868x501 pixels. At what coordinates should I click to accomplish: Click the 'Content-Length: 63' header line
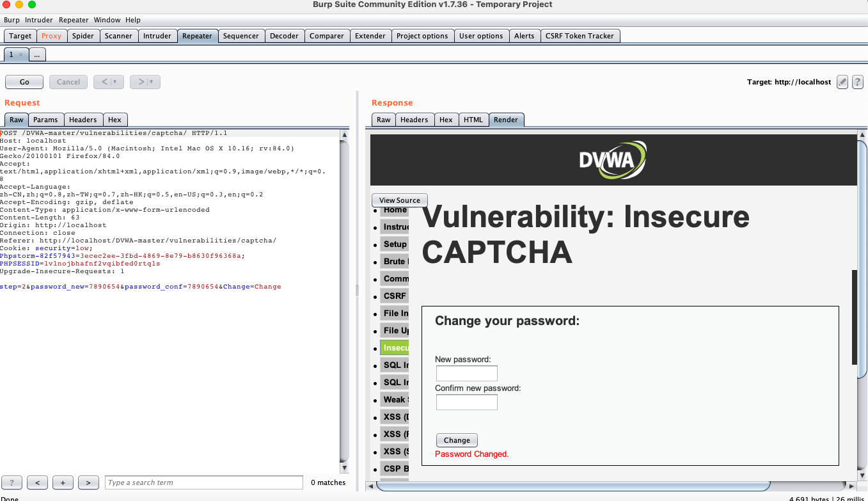[40, 218]
